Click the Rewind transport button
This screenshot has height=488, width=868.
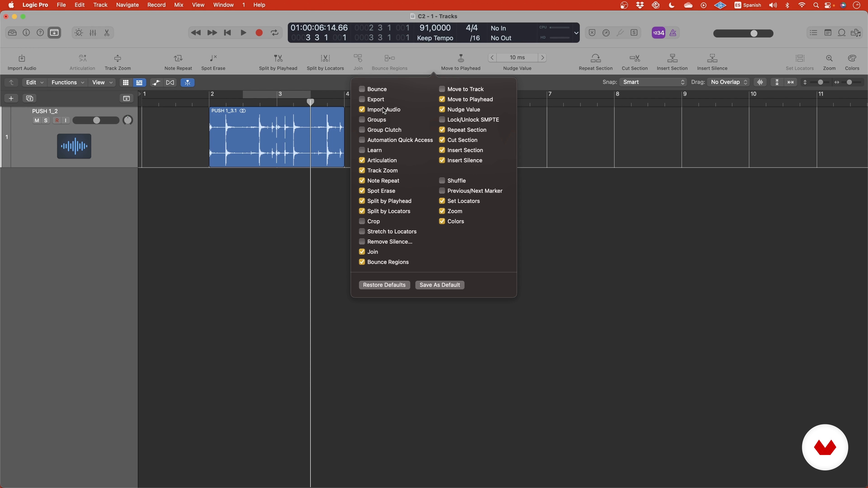[196, 33]
